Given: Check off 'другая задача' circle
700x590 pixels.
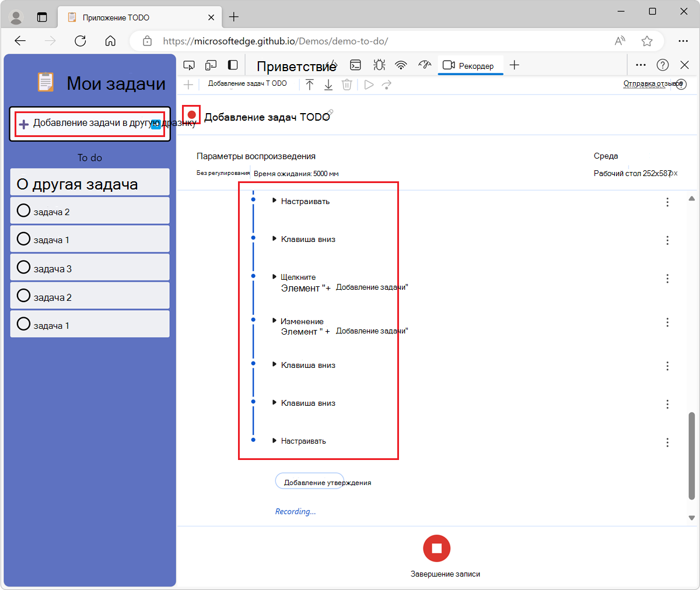Looking at the screenshot, I should [22, 184].
